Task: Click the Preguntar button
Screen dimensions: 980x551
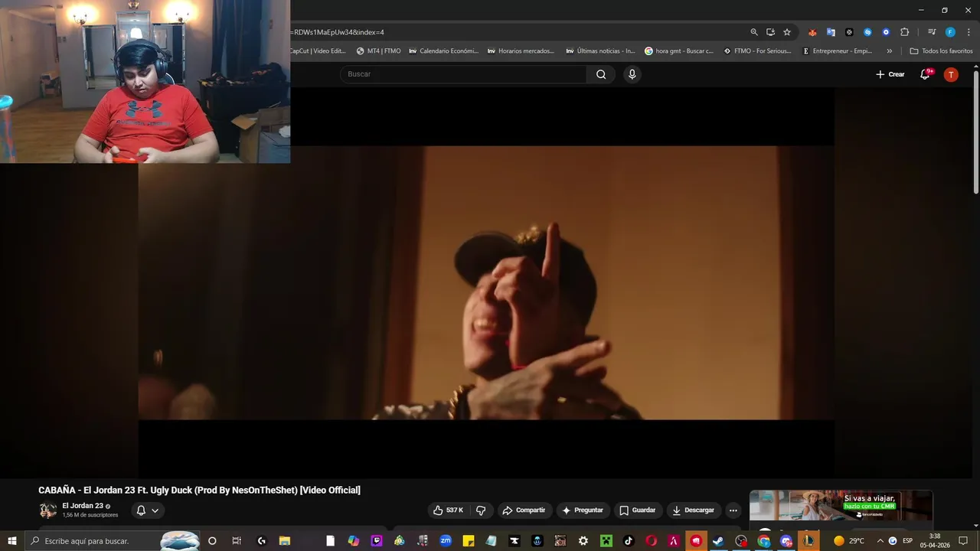Action: [583, 510]
